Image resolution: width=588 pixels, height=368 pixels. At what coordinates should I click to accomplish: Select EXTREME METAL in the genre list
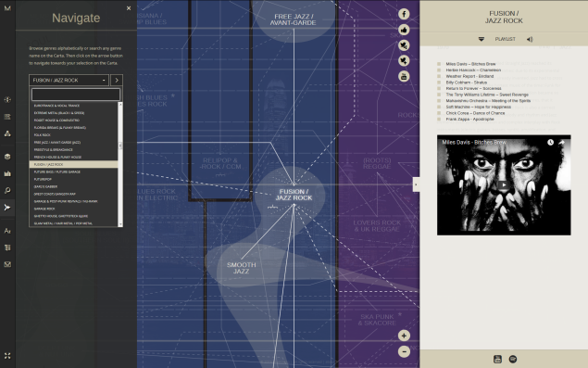(x=73, y=113)
